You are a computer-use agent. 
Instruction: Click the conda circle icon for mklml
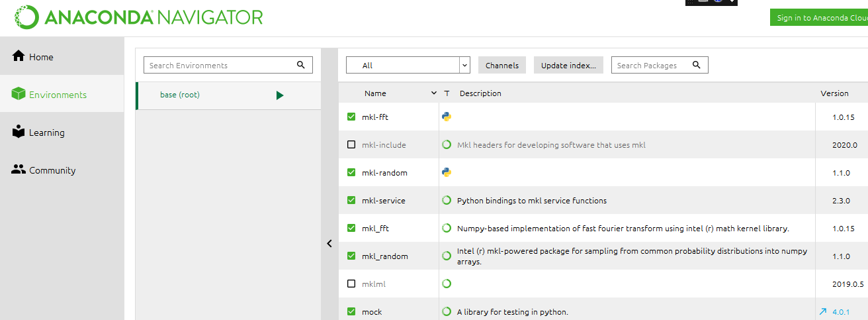pyautogui.click(x=447, y=284)
